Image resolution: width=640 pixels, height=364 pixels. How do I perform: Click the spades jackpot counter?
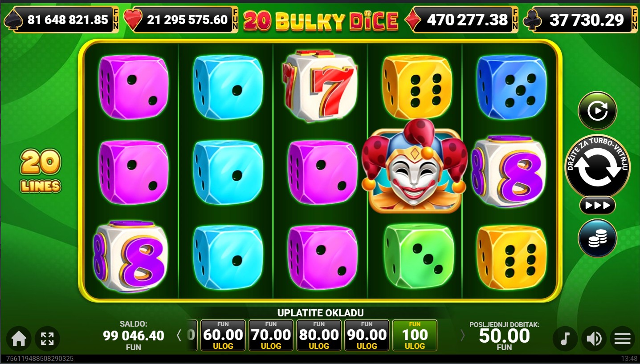click(61, 20)
